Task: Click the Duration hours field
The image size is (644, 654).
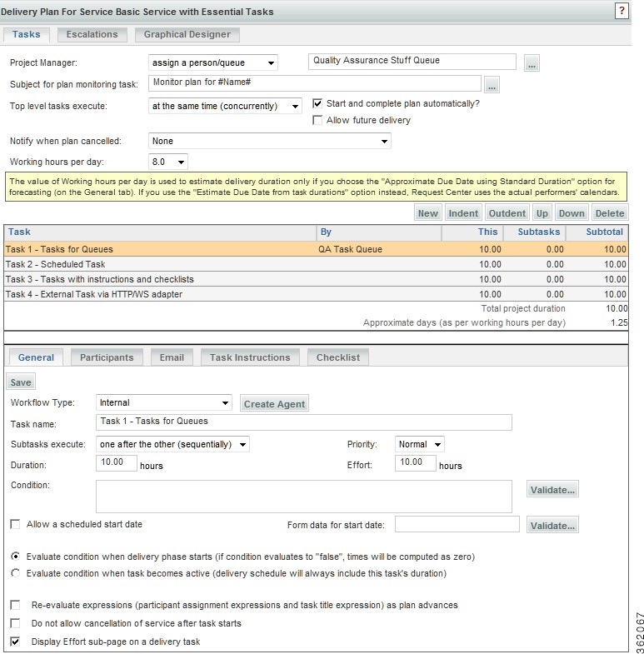Action: [117, 463]
